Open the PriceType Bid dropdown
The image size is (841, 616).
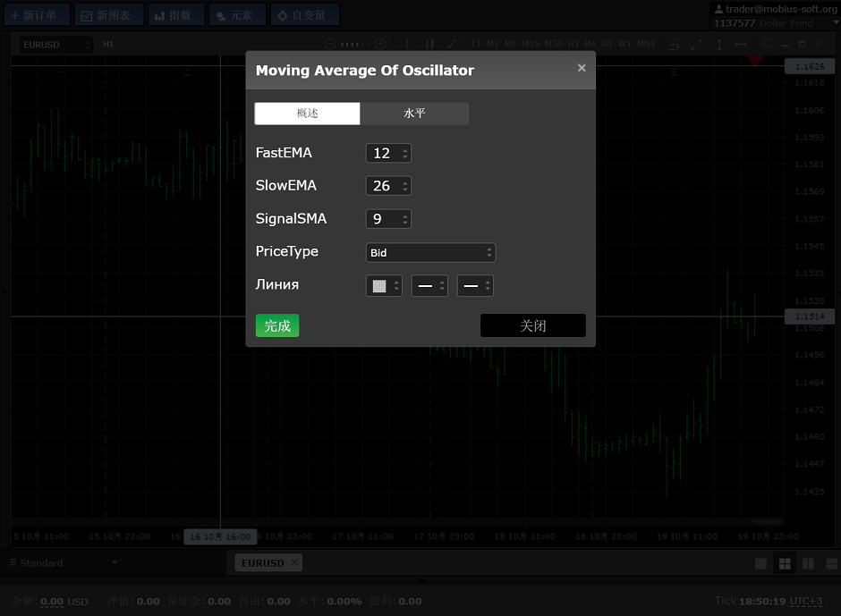(430, 253)
